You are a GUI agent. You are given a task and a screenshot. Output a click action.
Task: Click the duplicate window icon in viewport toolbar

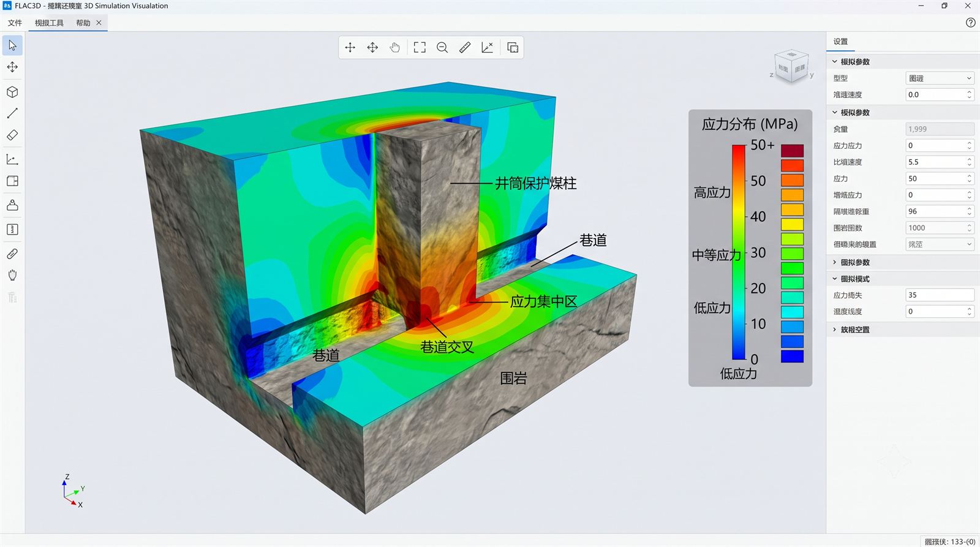(x=513, y=48)
